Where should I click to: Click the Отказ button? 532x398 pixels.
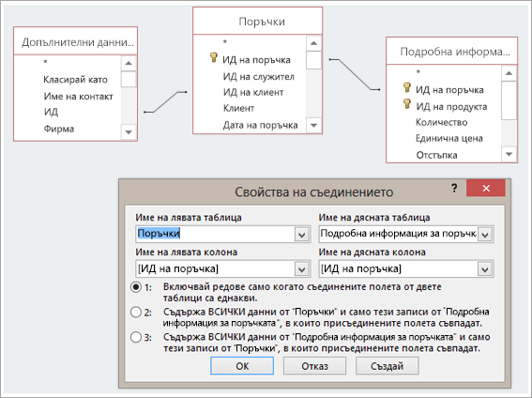[x=315, y=366]
